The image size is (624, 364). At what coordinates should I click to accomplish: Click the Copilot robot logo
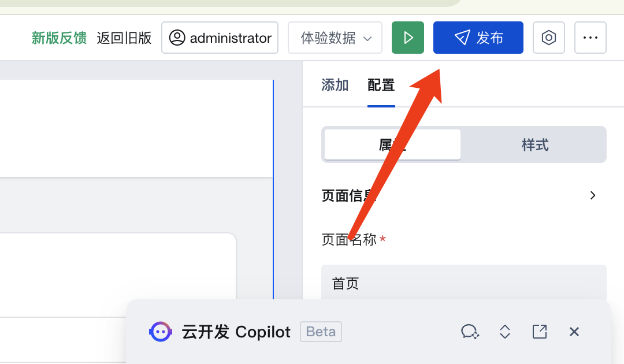click(161, 332)
